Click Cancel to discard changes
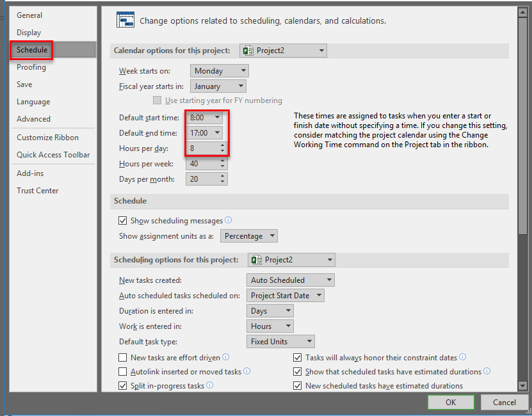The image size is (532, 416). (x=504, y=403)
